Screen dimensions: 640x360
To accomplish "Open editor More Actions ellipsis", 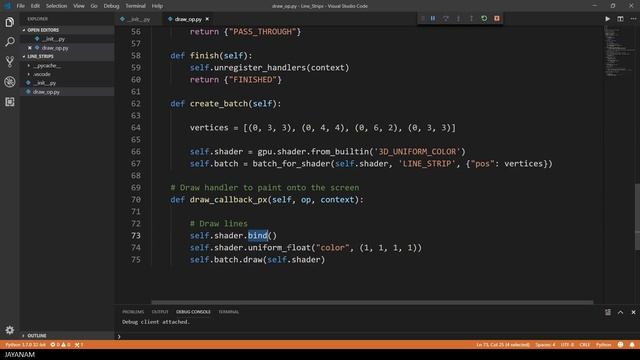I will (x=633, y=19).
